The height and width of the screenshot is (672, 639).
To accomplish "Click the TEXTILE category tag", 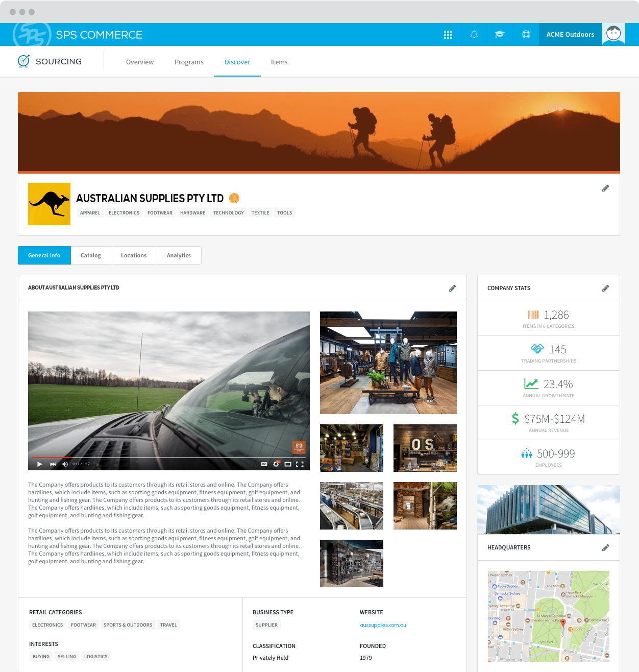I will point(260,213).
